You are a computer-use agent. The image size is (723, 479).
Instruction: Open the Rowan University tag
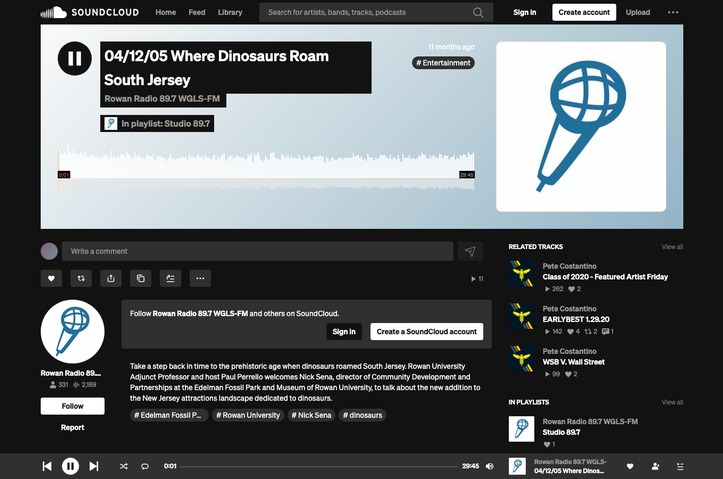click(x=248, y=415)
